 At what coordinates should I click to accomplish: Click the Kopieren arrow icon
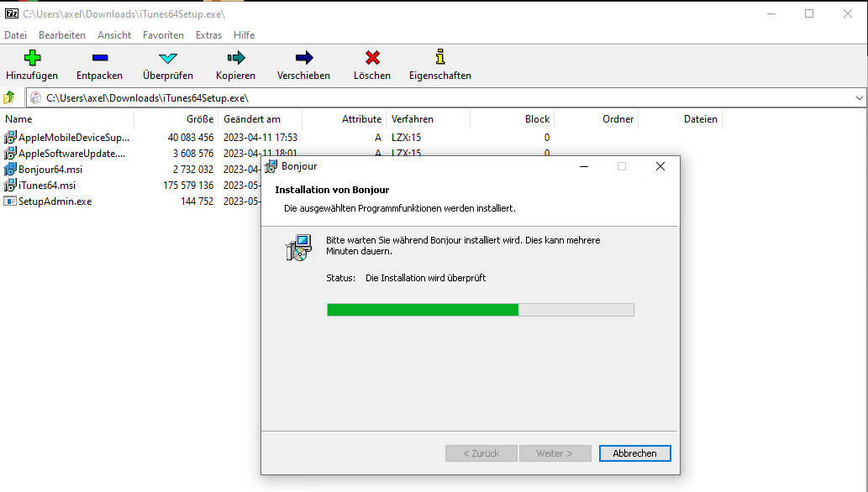[236, 58]
